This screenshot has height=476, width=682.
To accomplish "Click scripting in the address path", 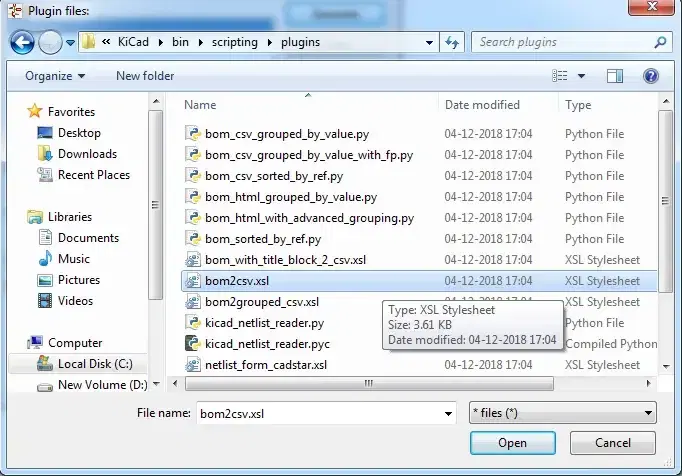I will pyautogui.click(x=234, y=42).
